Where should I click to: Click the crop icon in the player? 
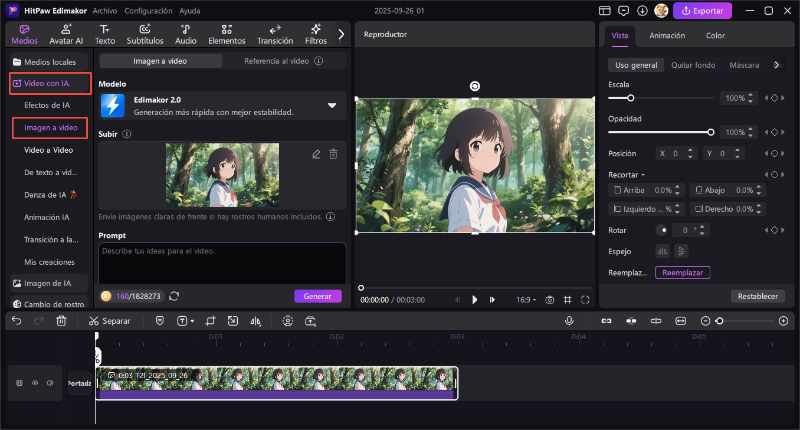point(567,300)
